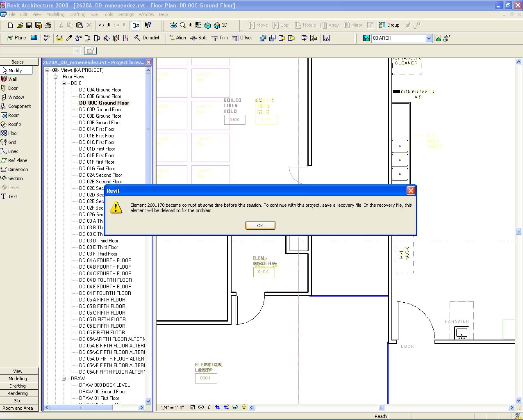Toggle temporary hide/isolate sunglasses icon
The height and width of the screenshot is (420, 523).
tap(235, 407)
